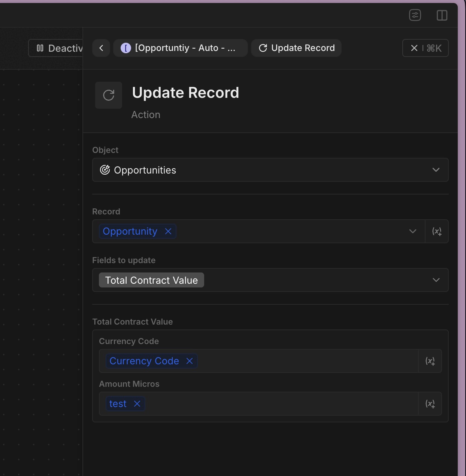The width and height of the screenshot is (466, 476).
Task: Open the Object dropdown showing Opportunities
Action: [x=270, y=170]
